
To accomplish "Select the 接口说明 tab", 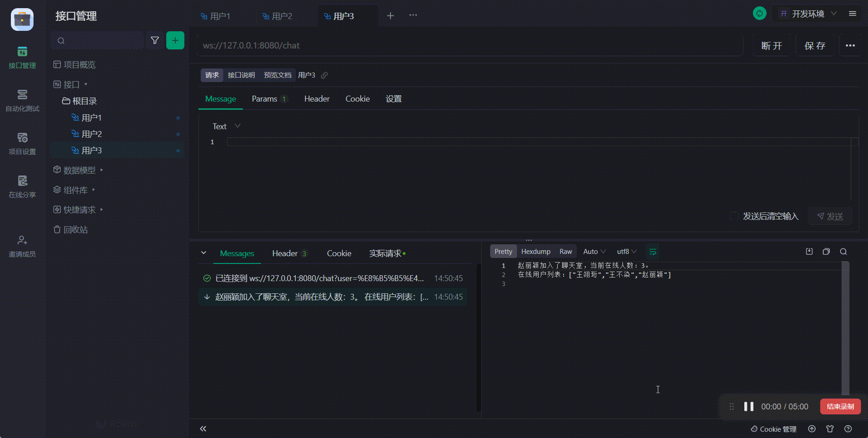I will tap(241, 75).
